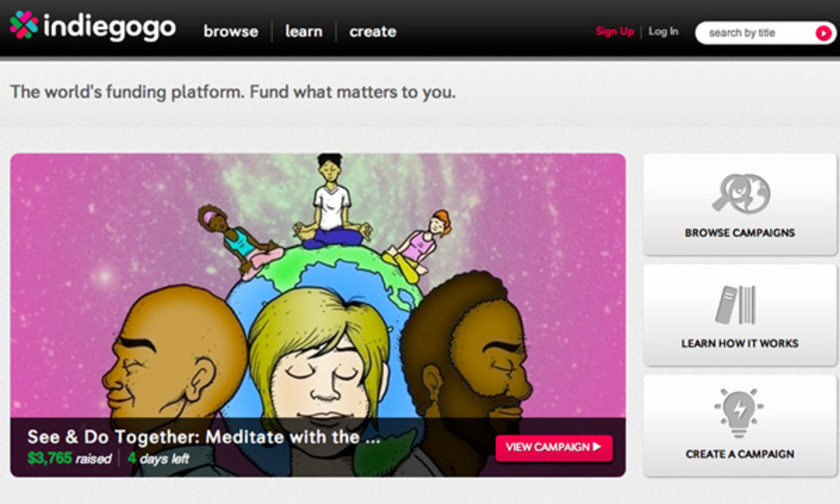Image resolution: width=840 pixels, height=504 pixels.
Task: Click the 4 days left text
Action: click(x=158, y=459)
